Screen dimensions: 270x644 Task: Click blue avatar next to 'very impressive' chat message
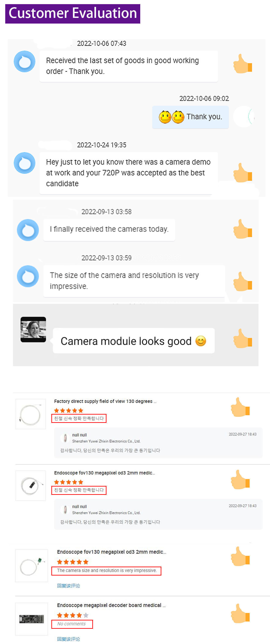tap(28, 276)
